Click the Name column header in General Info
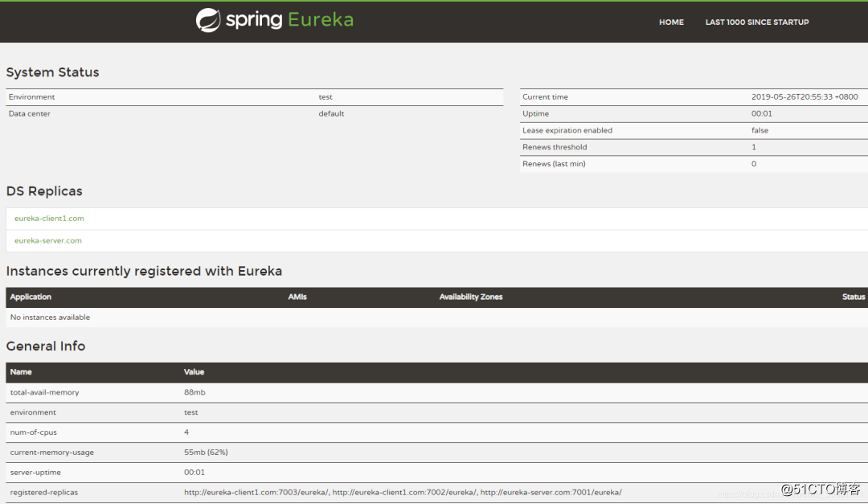Screen dimensions: 868x504 click(20, 372)
